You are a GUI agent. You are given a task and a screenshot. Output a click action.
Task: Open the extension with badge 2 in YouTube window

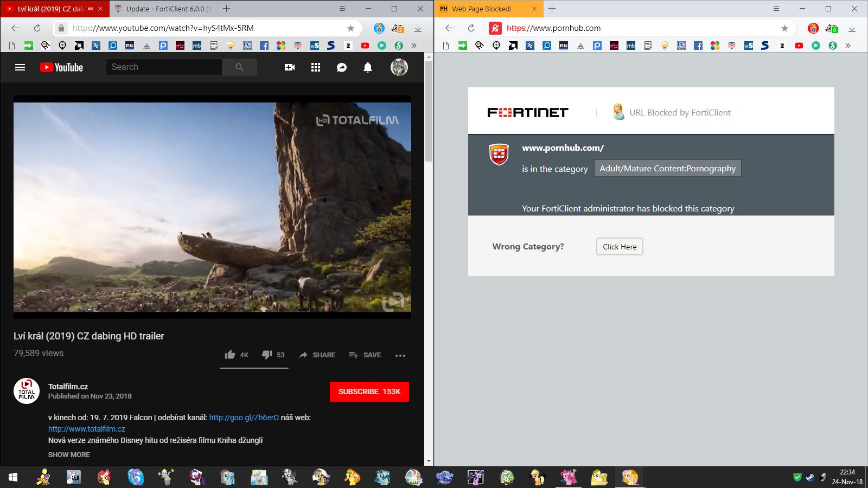tap(398, 28)
